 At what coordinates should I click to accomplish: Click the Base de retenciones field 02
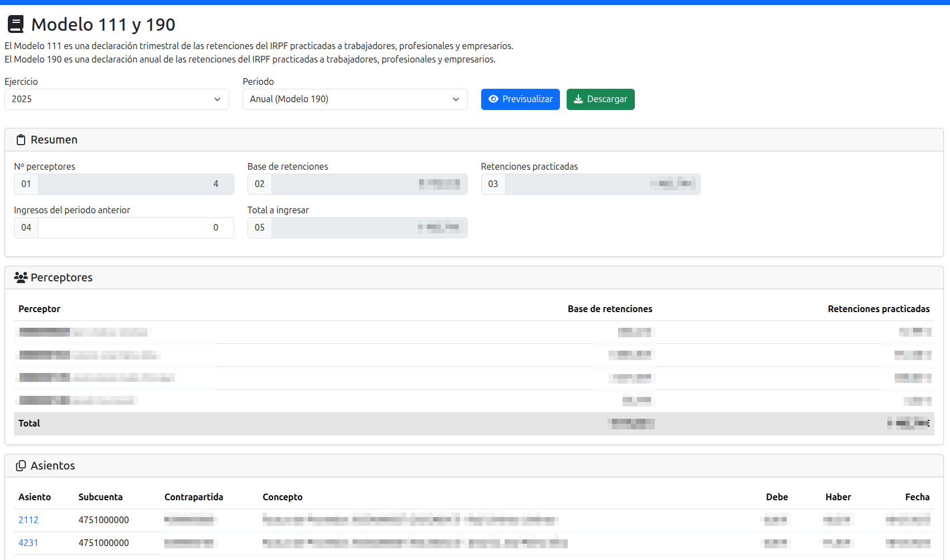369,184
